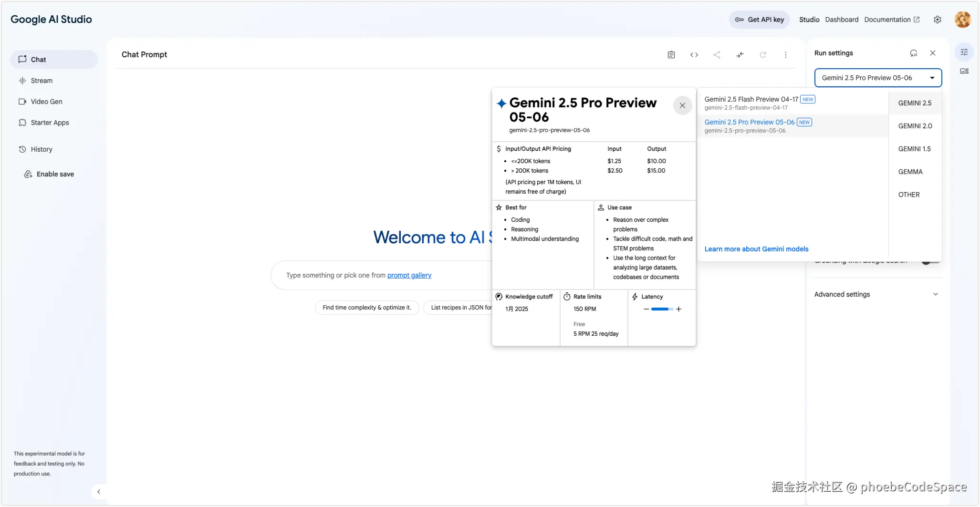The height and width of the screenshot is (507, 980).
Task: Select the GEMINI 2.5 model category
Action: 915,103
